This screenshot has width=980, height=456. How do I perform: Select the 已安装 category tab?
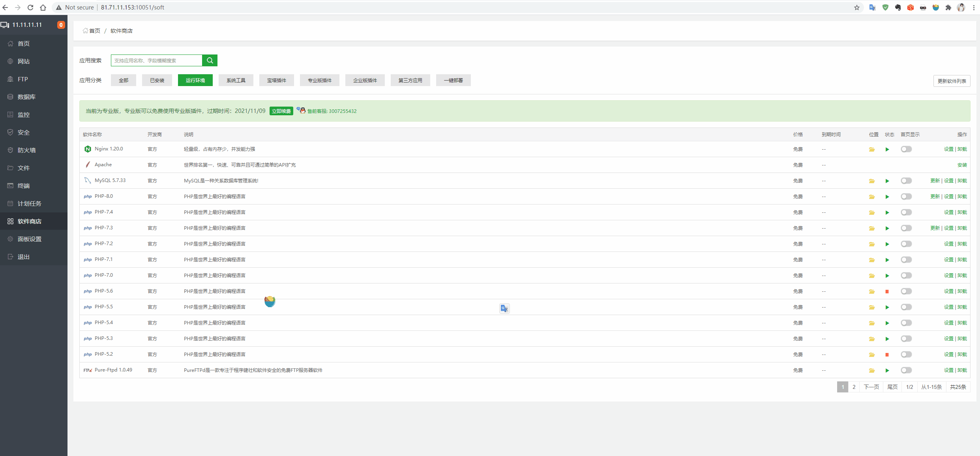(157, 80)
